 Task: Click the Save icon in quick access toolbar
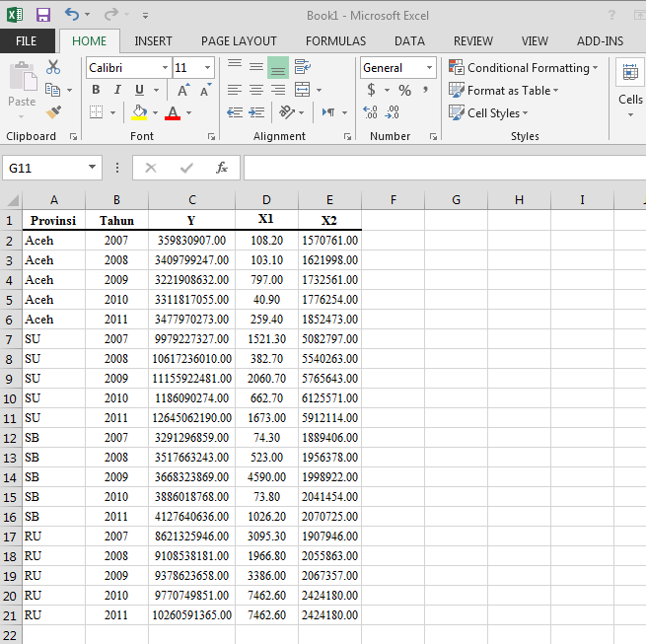click(43, 15)
